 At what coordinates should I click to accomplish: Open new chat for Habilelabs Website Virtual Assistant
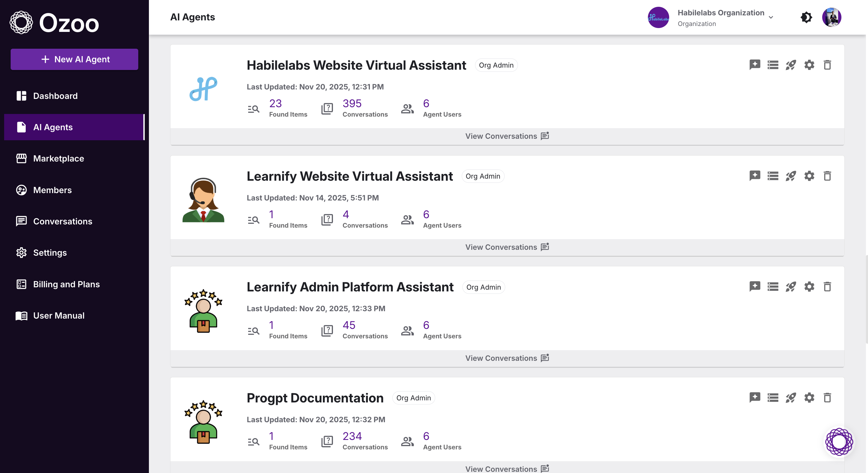(x=755, y=65)
